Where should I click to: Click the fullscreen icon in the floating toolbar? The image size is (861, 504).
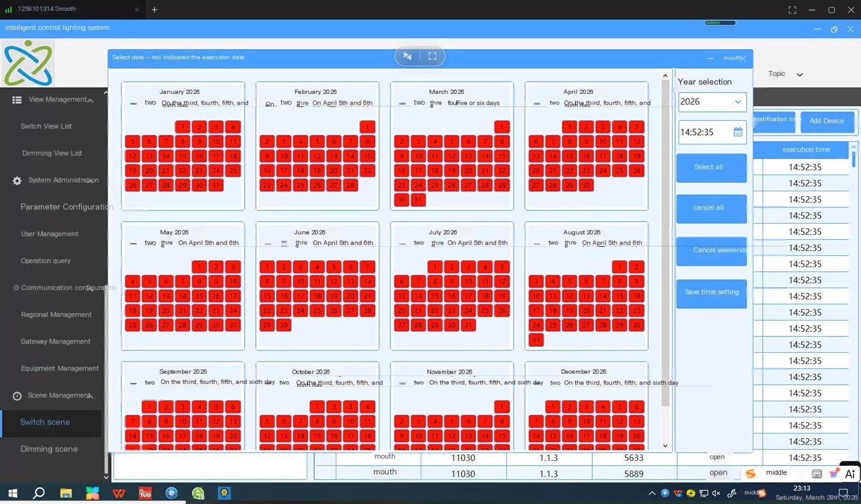[x=432, y=56]
